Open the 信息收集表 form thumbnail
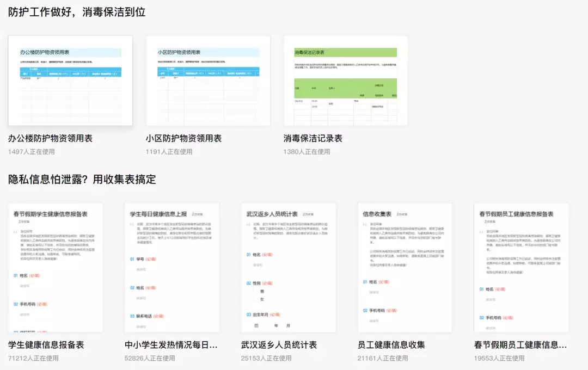 (405, 268)
